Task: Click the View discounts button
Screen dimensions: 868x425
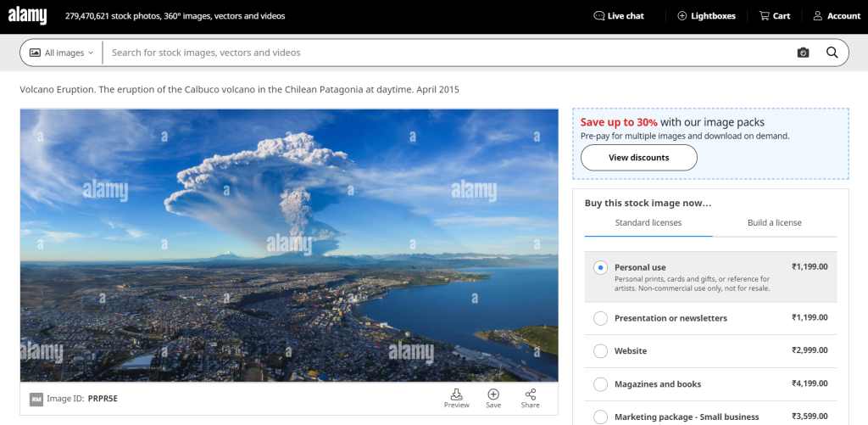Action: [638, 158]
